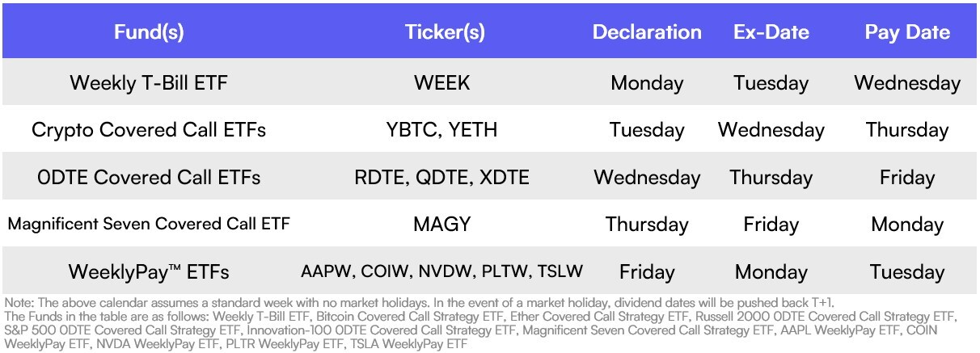Select the AAPW, COIW, NVDW tickers cell

[441, 272]
